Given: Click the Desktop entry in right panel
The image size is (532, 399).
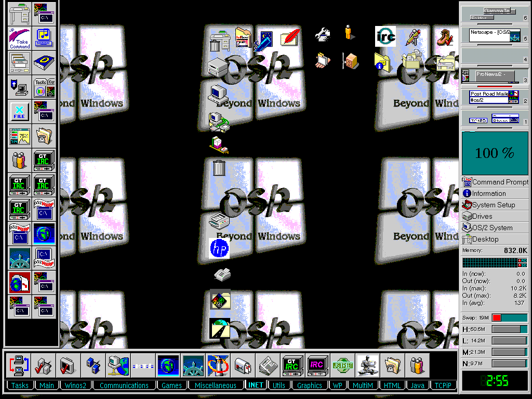Looking at the screenshot, I should (x=495, y=239).
